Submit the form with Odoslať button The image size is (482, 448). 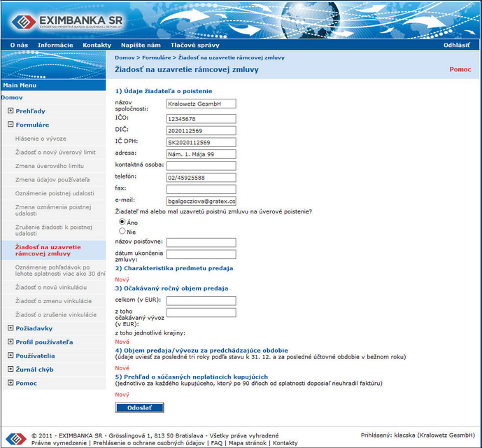[139, 407]
